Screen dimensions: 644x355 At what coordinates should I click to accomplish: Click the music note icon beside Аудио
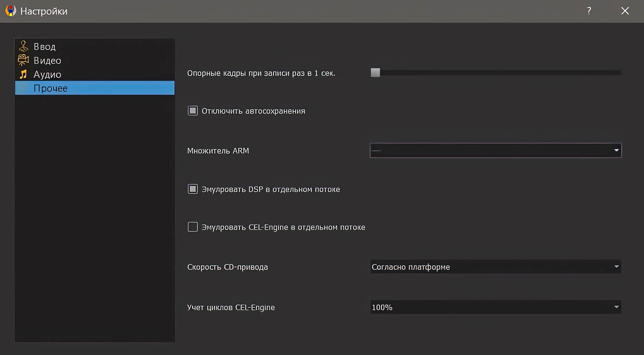point(23,74)
